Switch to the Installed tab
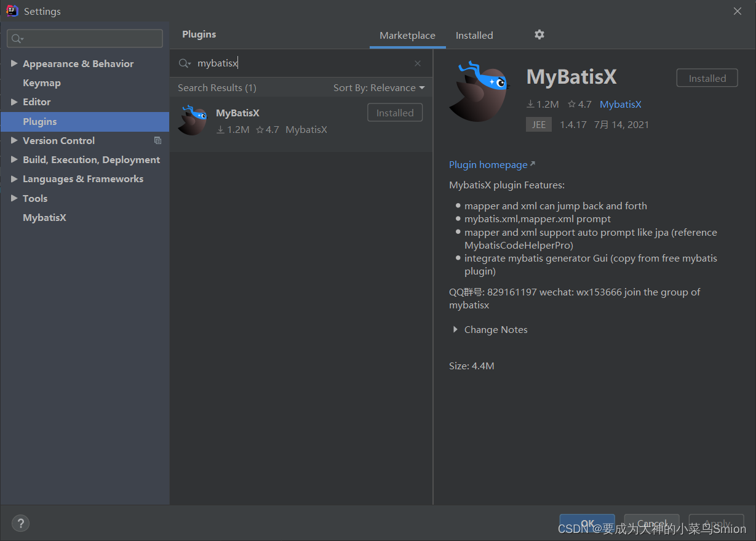The height and width of the screenshot is (541, 756). (x=474, y=36)
